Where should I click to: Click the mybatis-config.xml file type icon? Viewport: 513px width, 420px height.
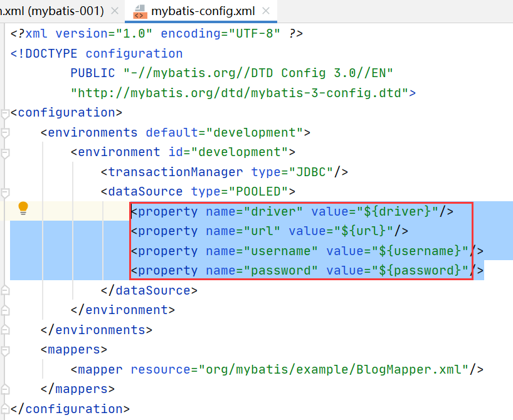139,11
